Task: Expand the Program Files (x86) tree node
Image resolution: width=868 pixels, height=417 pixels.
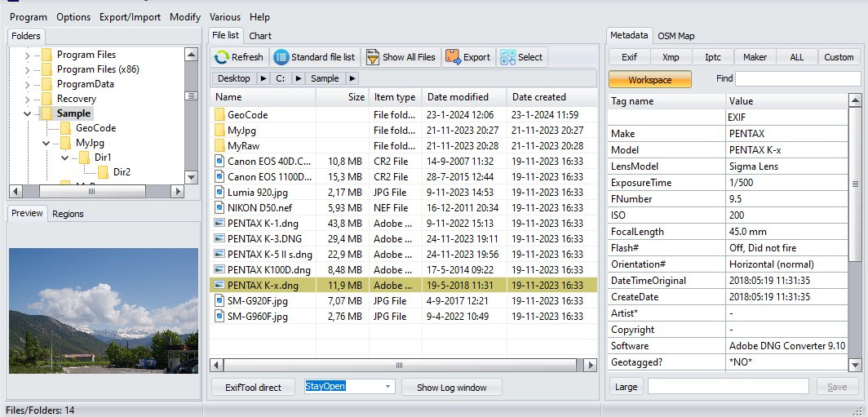Action: pos(27,70)
